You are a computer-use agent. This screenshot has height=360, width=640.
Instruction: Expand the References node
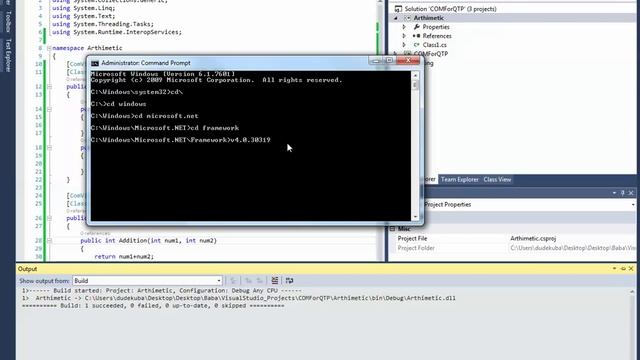click(x=404, y=36)
